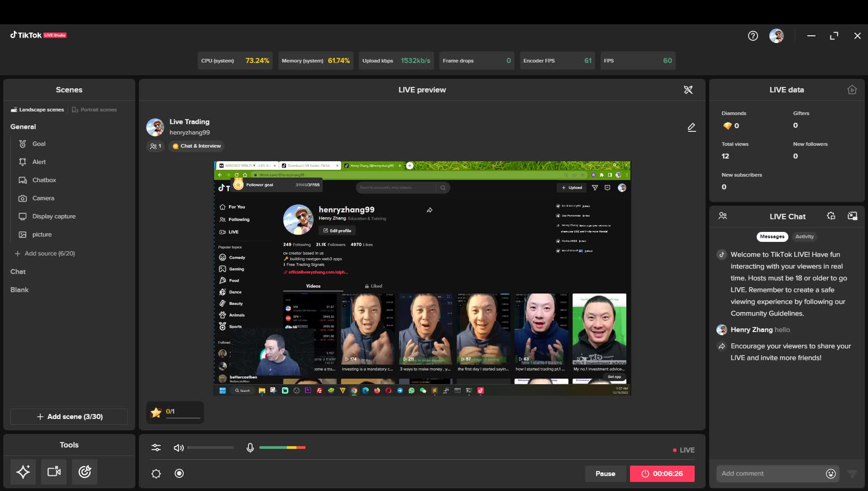Open LIVE Chat settings gear icon

pyautogui.click(x=831, y=216)
